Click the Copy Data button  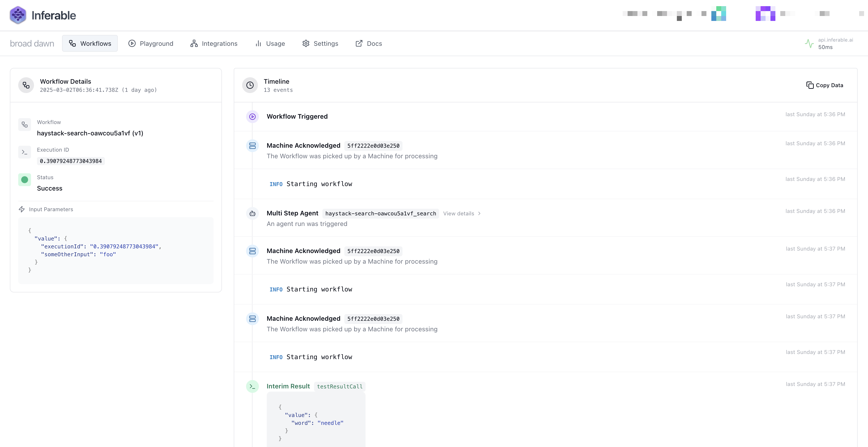coord(825,85)
